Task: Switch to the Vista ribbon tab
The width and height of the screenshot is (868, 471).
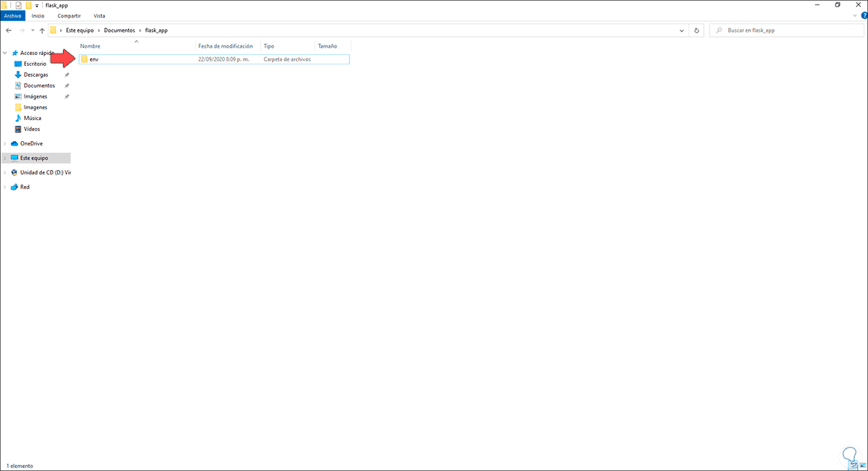Action: click(x=99, y=15)
